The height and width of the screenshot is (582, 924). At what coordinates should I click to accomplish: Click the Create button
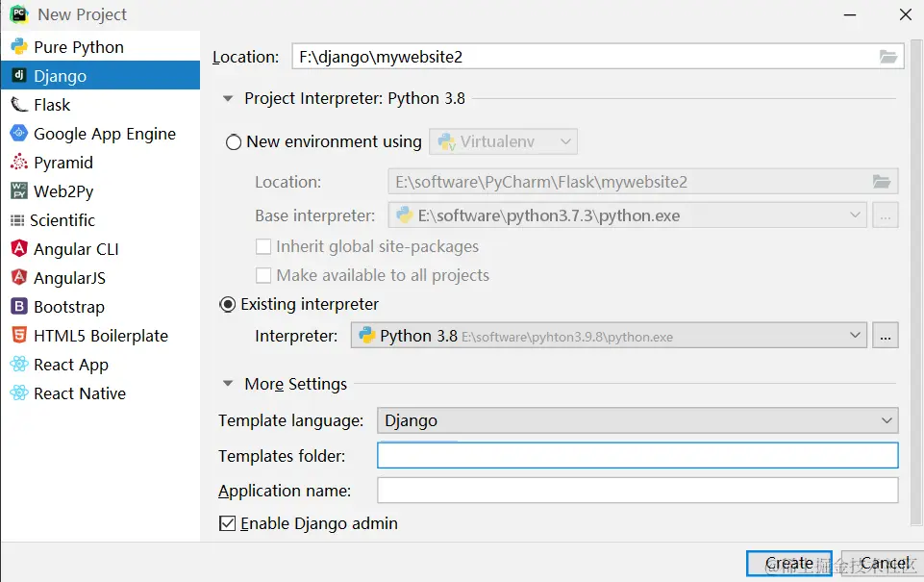[x=789, y=563]
